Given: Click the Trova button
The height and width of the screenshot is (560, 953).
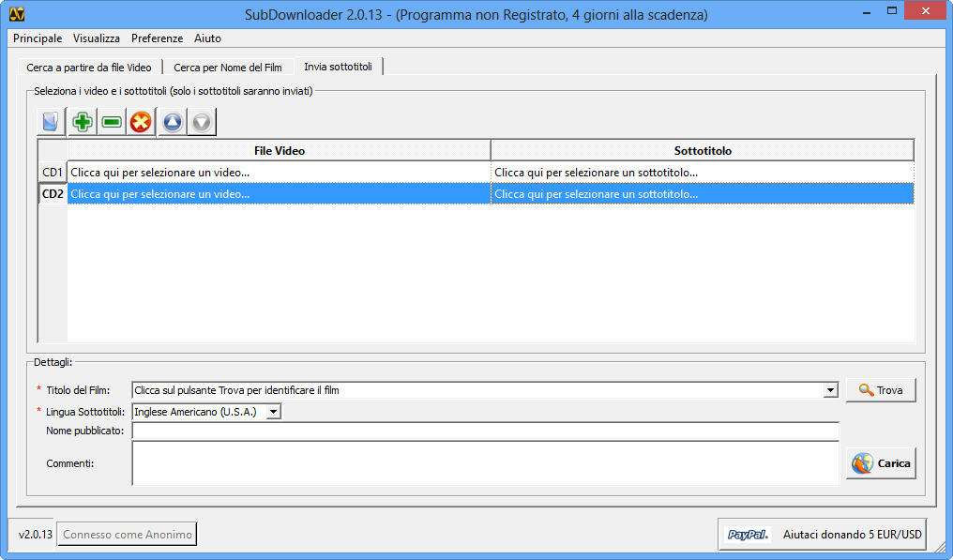Looking at the screenshot, I should tap(881, 390).
